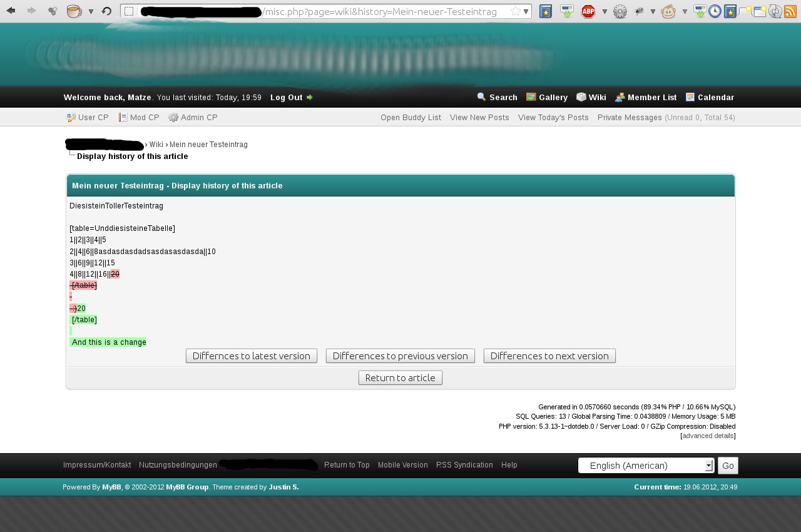The image size is (801, 532).
Task: Open the Impressum/Kontakt footer link
Action: pyautogui.click(x=97, y=465)
